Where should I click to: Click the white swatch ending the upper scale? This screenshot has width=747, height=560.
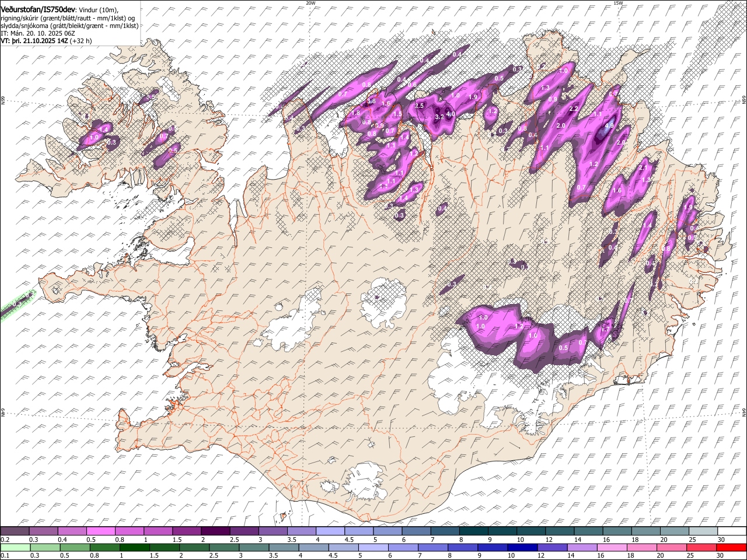point(731,531)
